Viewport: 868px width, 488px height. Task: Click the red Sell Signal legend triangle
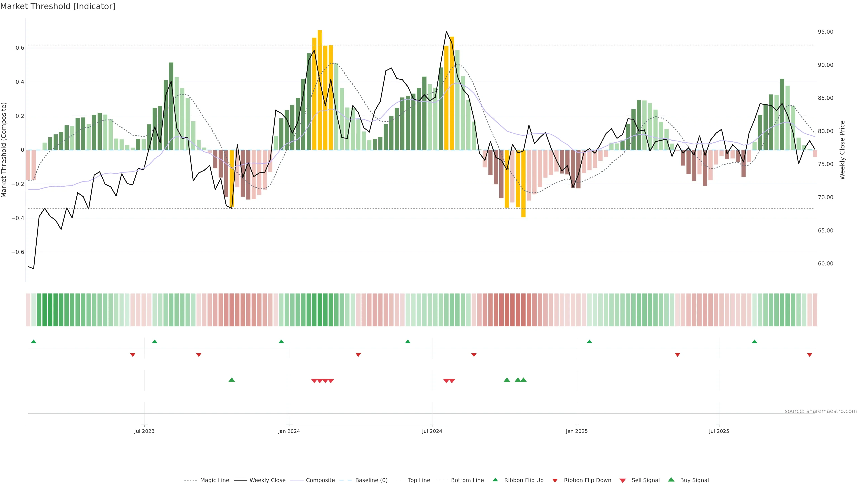point(623,481)
